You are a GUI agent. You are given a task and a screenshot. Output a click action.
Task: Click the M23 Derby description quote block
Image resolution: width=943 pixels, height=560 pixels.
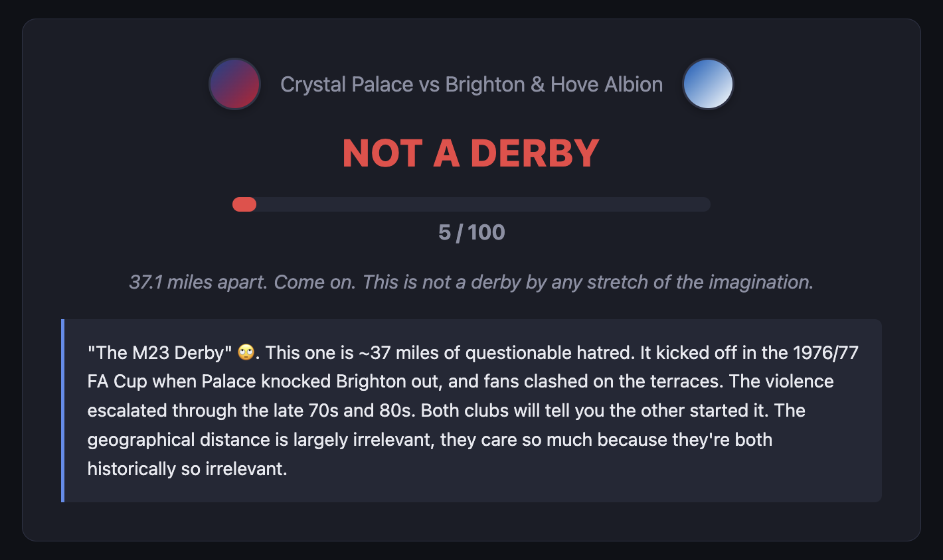[x=471, y=410]
